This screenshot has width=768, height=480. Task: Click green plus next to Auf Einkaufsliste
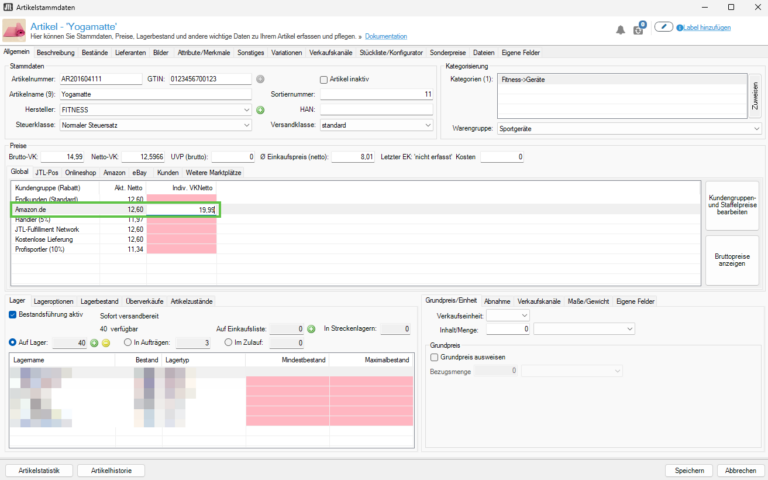click(313, 328)
